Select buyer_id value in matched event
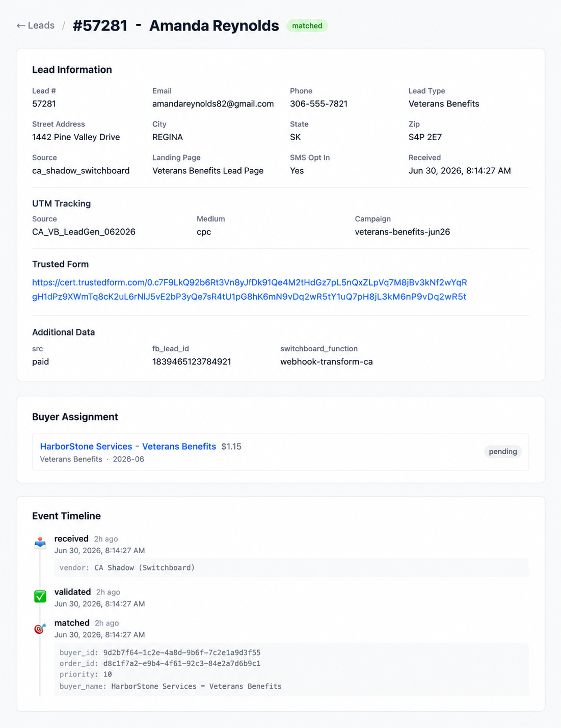This screenshot has height=728, width=561. [x=182, y=653]
